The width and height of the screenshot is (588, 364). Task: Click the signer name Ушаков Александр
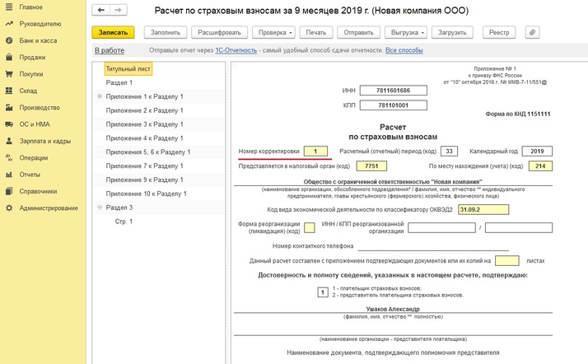click(x=393, y=309)
